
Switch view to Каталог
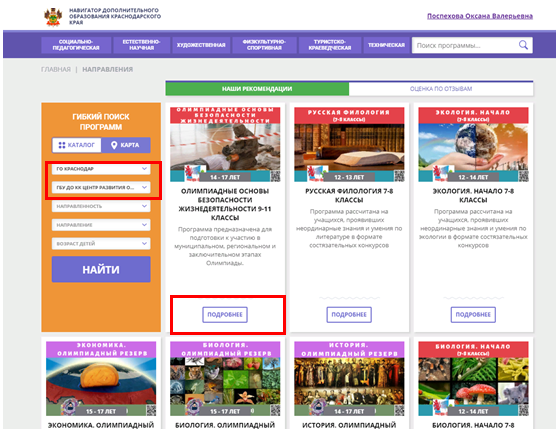[77, 145]
